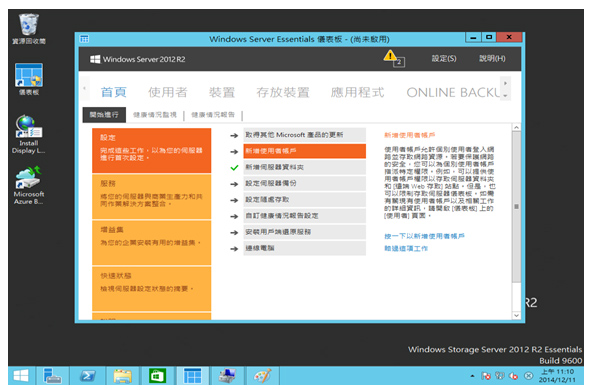This screenshot has width=594, height=390.
Task: Switch to the 使用者 tab
Action: point(168,92)
